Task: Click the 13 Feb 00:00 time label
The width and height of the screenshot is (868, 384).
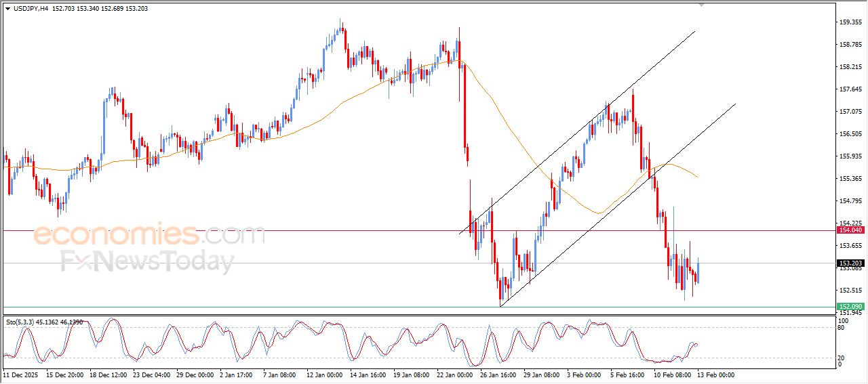Action: coord(715,375)
